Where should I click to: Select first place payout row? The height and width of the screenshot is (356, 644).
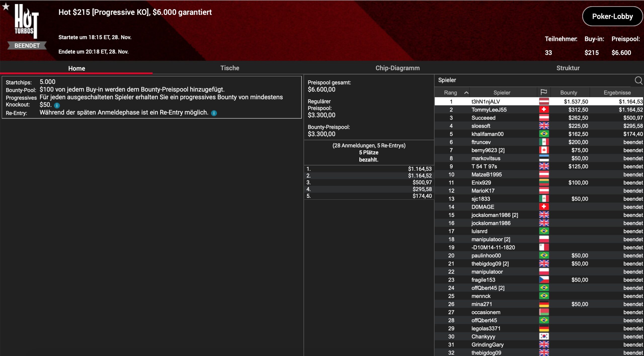click(369, 169)
